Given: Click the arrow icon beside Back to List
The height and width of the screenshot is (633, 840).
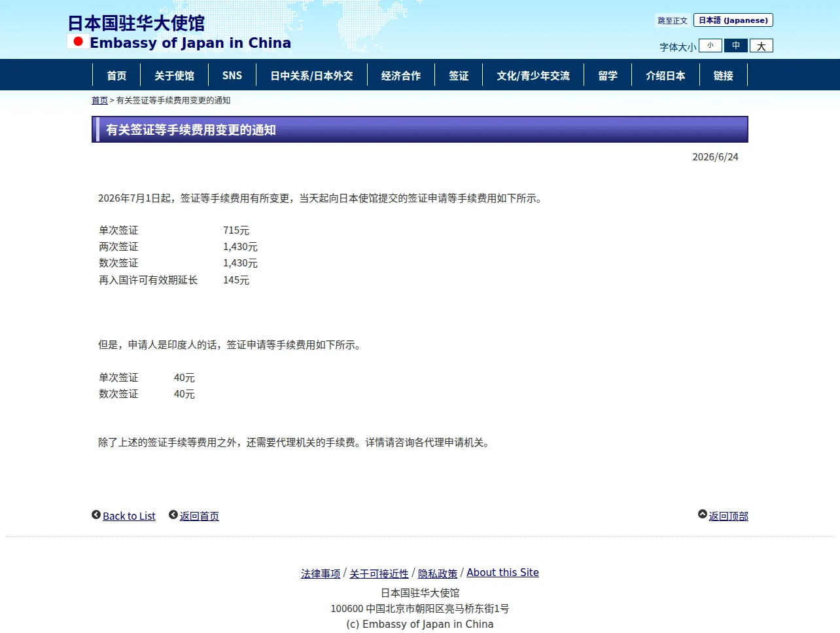Looking at the screenshot, I should pyautogui.click(x=96, y=515).
